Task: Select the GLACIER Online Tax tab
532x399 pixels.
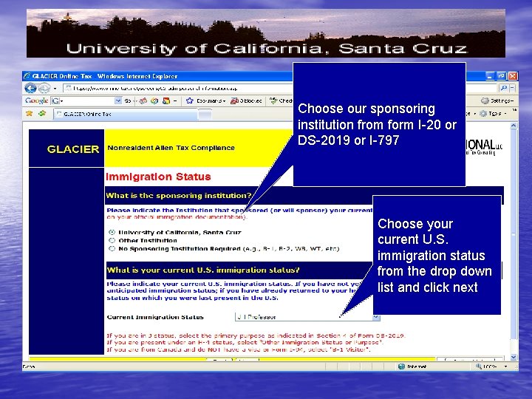Action: tap(125, 114)
